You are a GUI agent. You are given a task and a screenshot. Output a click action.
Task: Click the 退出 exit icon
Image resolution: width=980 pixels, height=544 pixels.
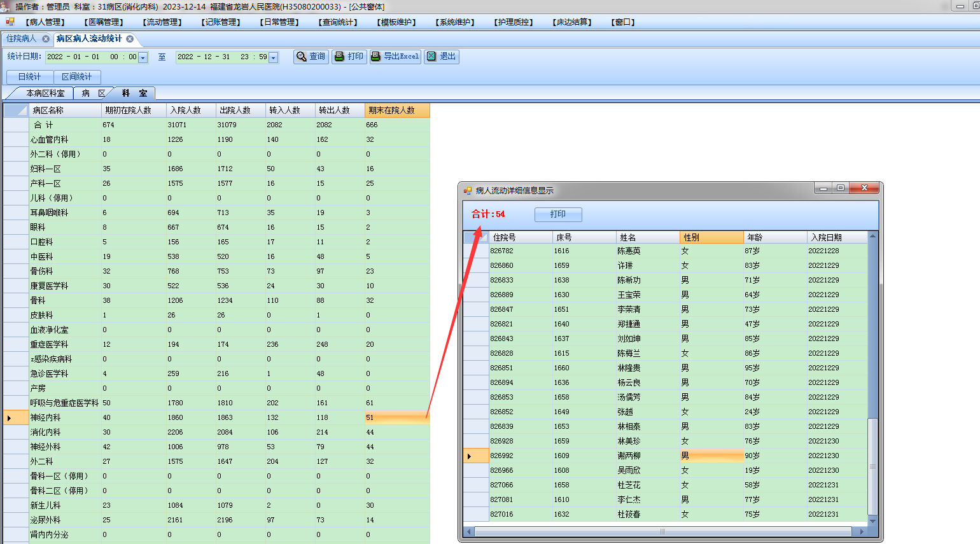[x=431, y=57]
